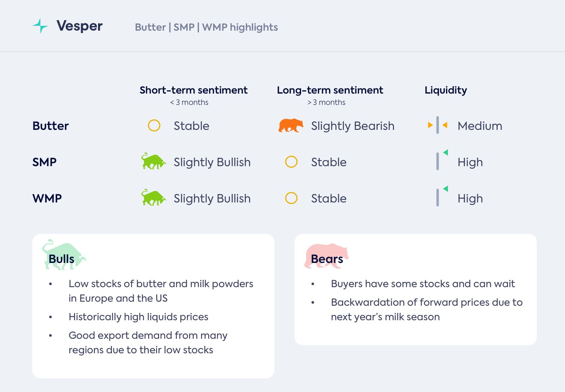
Task: Click the pink bear in Bears card
Action: click(x=326, y=255)
